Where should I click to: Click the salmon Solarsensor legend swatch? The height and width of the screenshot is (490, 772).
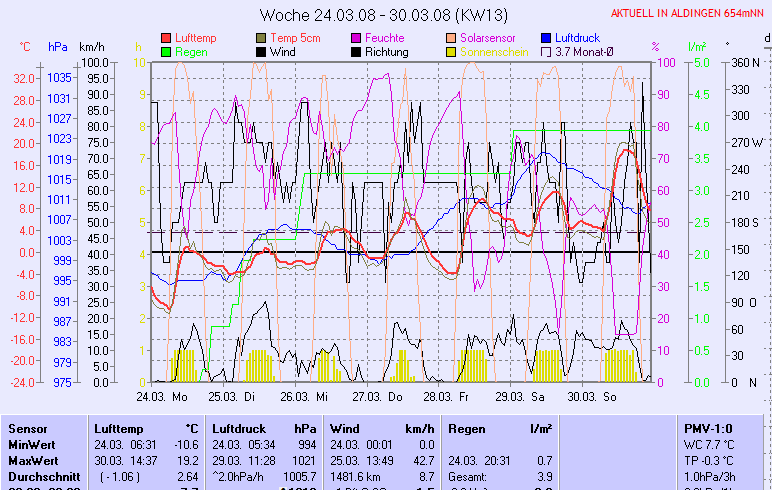(452, 37)
